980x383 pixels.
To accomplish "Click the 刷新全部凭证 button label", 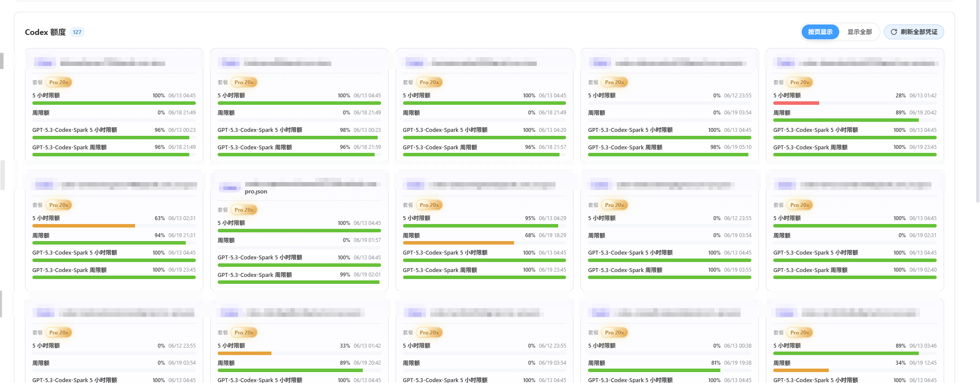I will (x=919, y=32).
